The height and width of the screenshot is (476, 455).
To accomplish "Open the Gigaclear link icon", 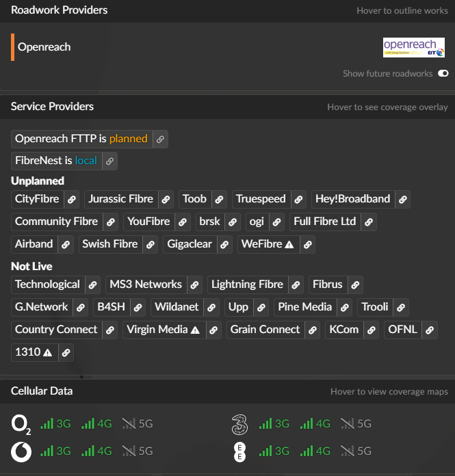I will 225,245.
